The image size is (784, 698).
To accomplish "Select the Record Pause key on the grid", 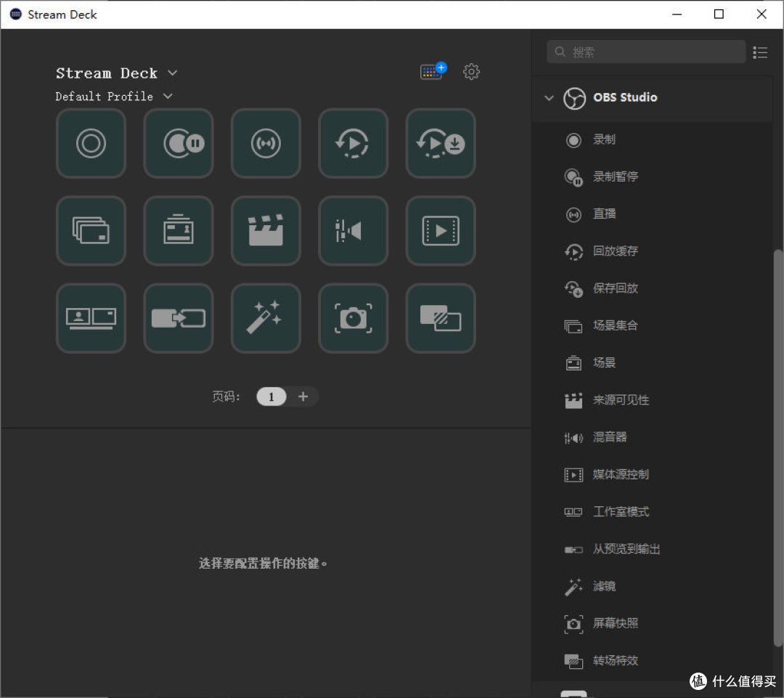I will click(179, 143).
